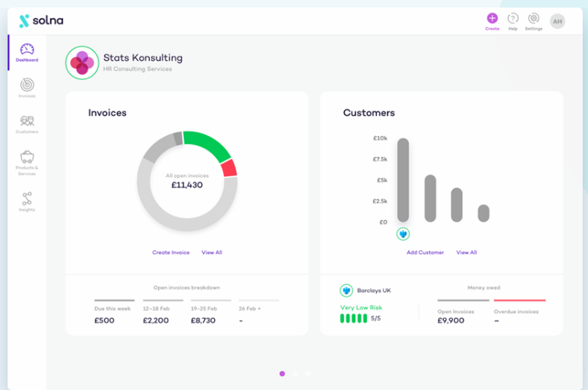Select the third customer bar in the chart
This screenshot has width=588, height=390.
457,205
